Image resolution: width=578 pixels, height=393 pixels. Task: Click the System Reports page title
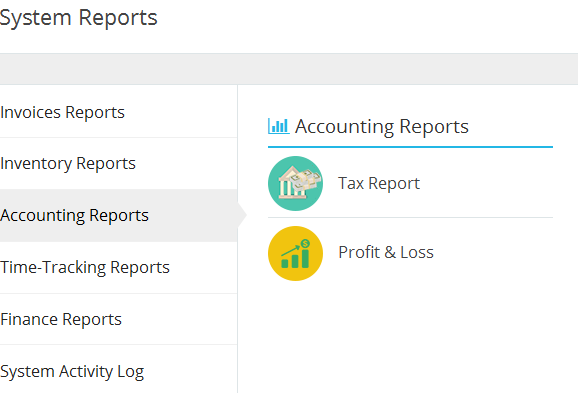tap(79, 17)
